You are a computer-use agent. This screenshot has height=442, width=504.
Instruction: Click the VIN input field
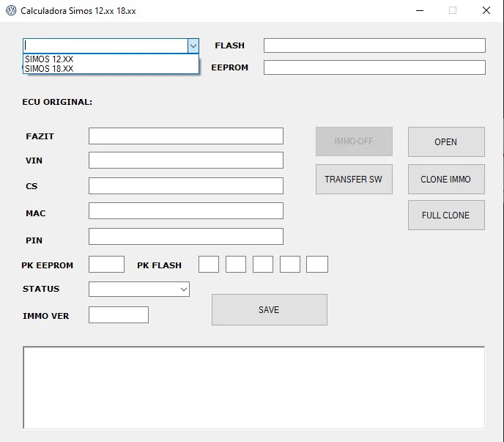click(186, 161)
